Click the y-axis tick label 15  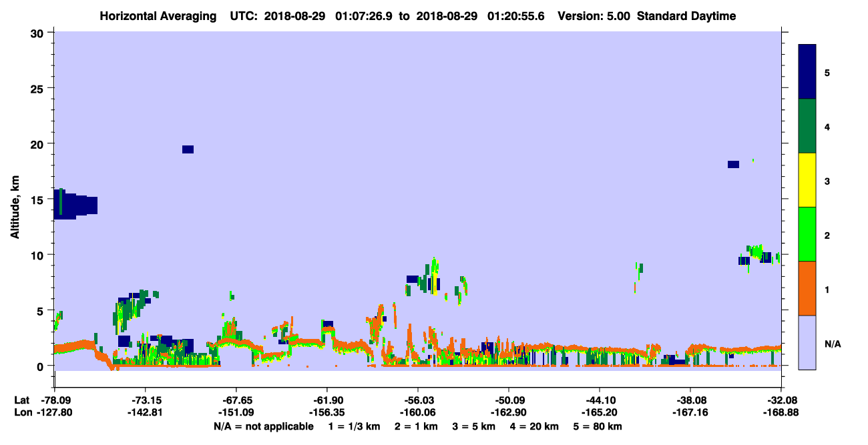[x=39, y=199]
